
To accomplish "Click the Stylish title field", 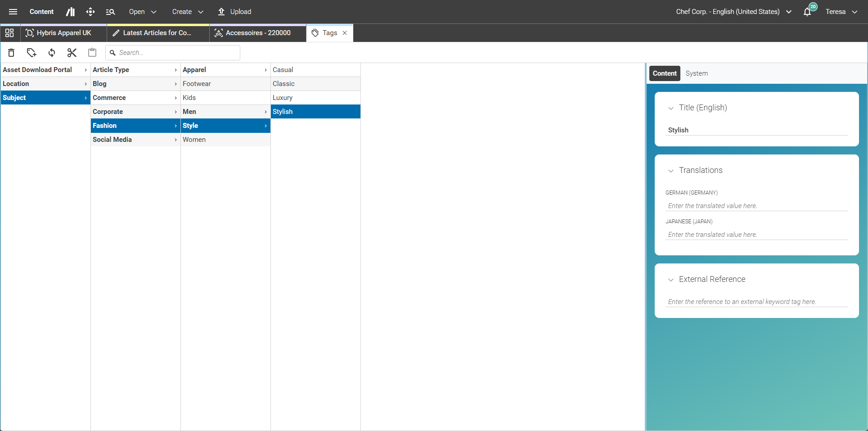I will (x=757, y=130).
